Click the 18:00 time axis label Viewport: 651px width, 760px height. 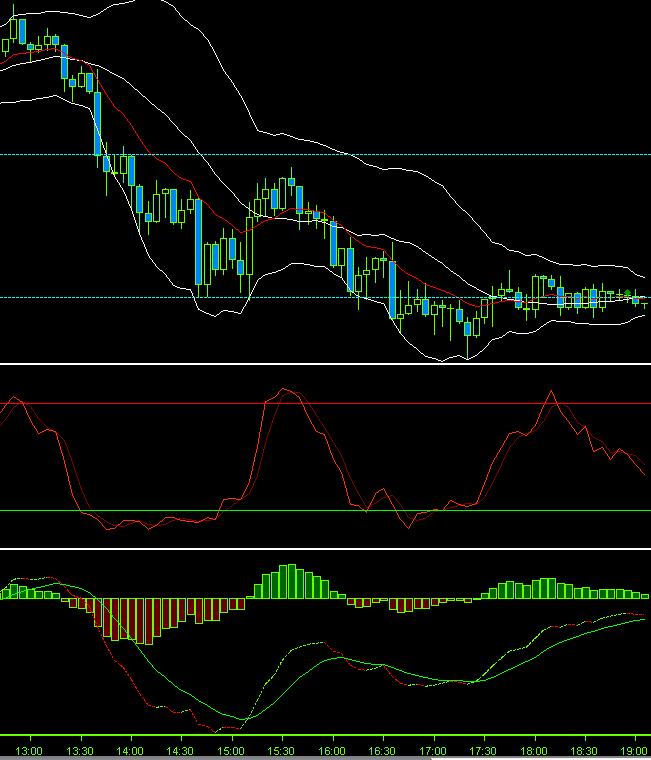pos(534,751)
